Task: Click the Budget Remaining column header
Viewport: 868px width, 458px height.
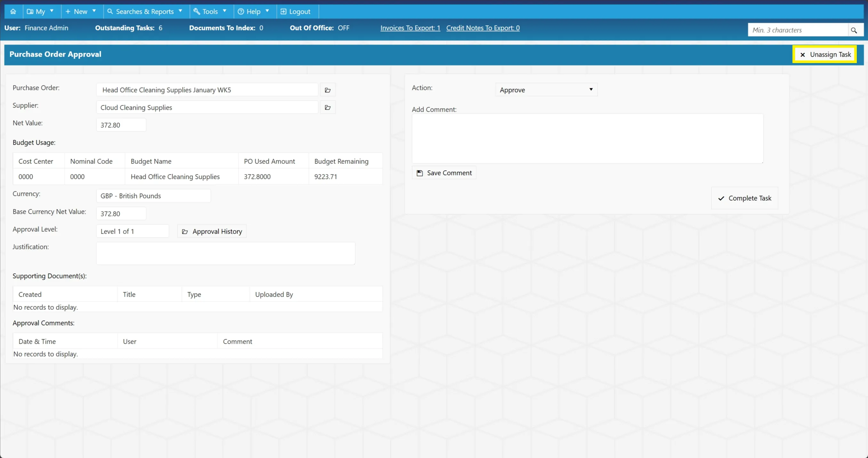Action: [x=345, y=161]
